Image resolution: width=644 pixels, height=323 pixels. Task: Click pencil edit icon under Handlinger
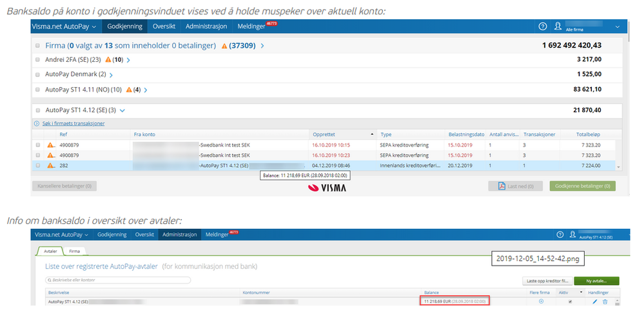[595, 302]
